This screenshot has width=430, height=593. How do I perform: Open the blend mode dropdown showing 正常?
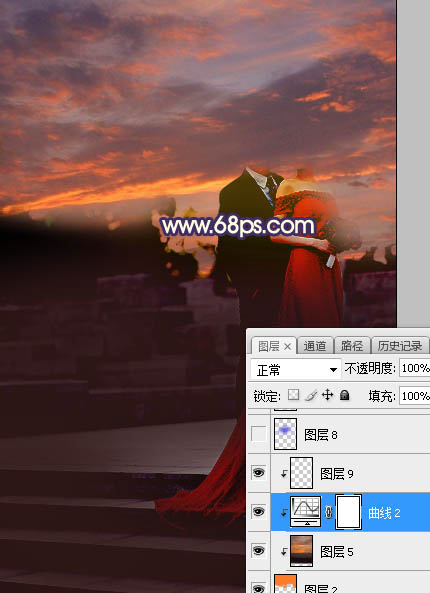click(296, 369)
